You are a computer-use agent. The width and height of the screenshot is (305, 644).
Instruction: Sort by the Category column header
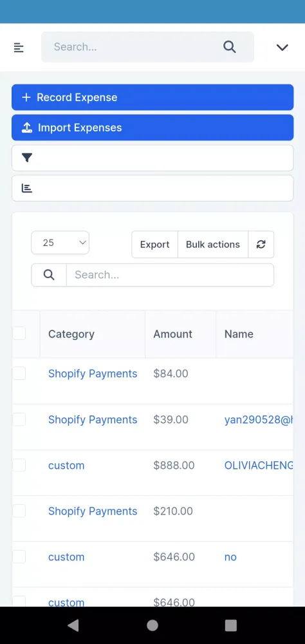click(x=71, y=334)
